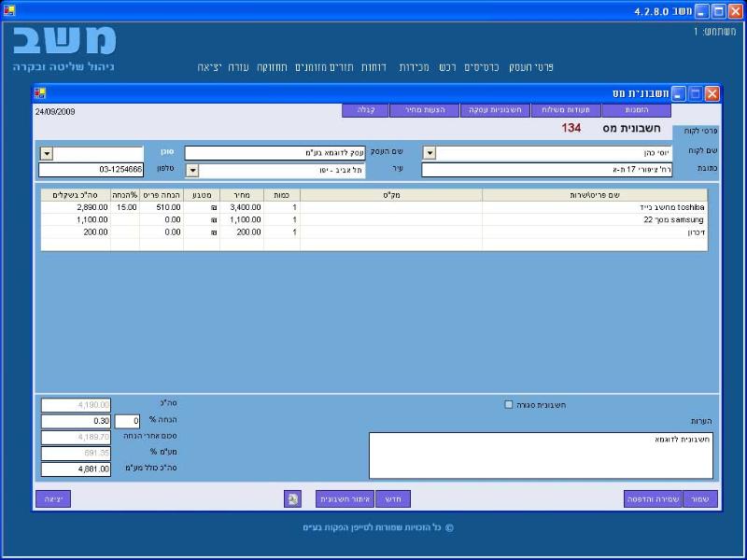
Task: Click the טלפון field showing 03-1254666
Action: (91, 170)
